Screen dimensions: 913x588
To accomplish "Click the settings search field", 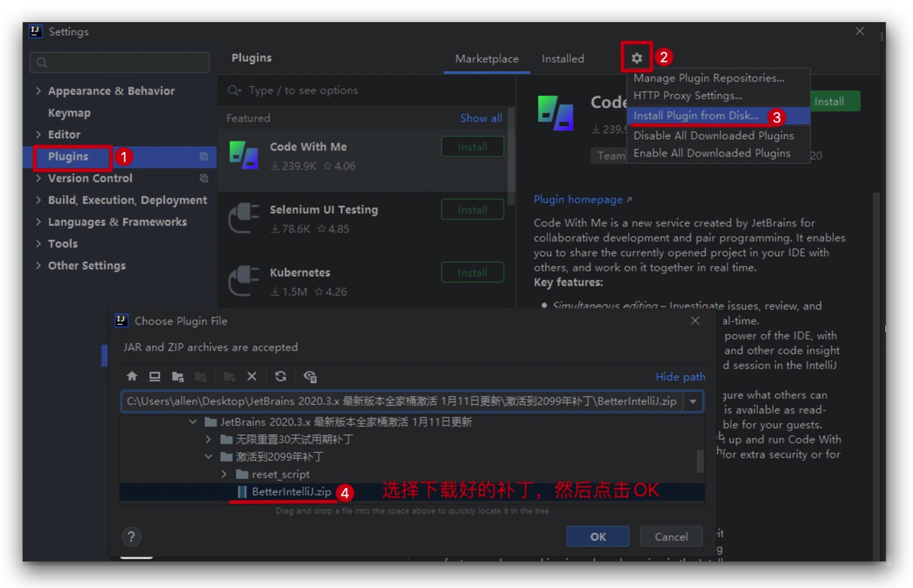I will (x=120, y=62).
